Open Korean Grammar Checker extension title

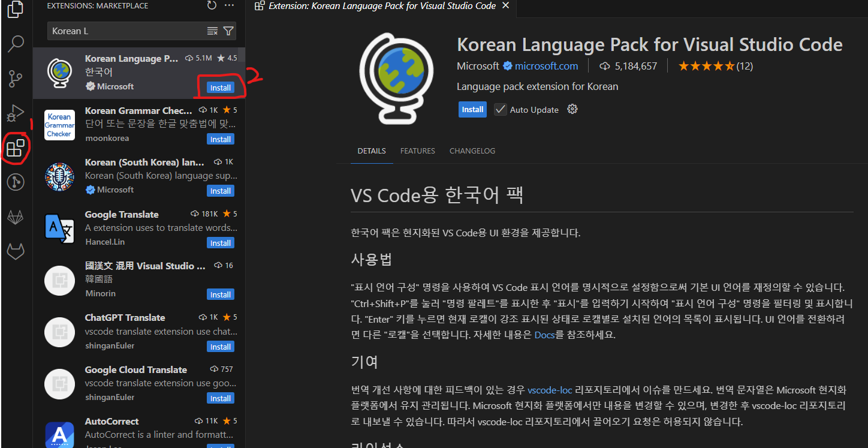(138, 110)
